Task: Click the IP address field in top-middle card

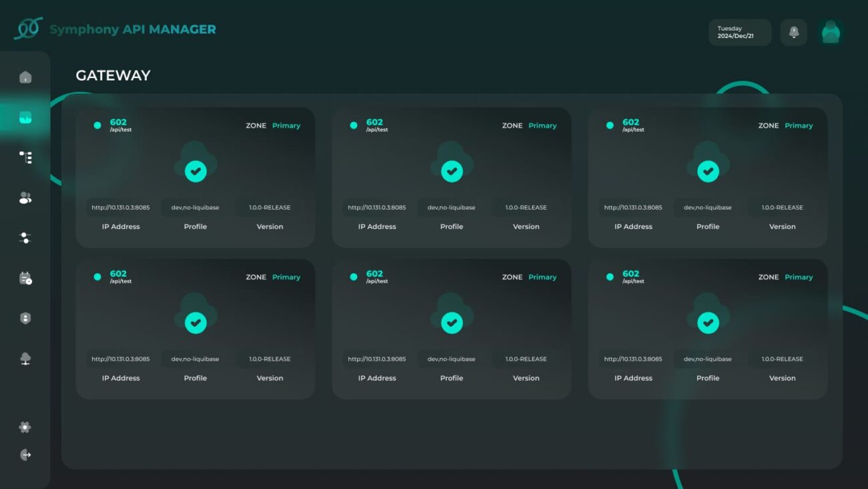Action: click(x=377, y=208)
